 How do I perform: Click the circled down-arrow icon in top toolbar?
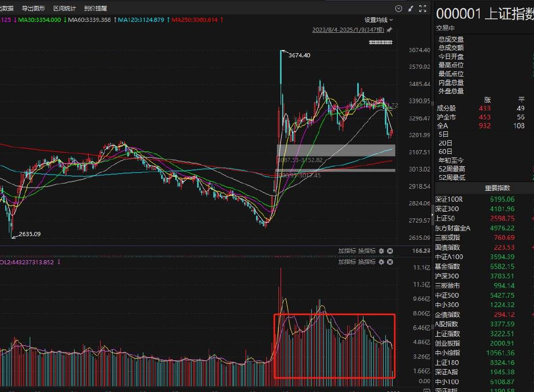[x=399, y=8]
